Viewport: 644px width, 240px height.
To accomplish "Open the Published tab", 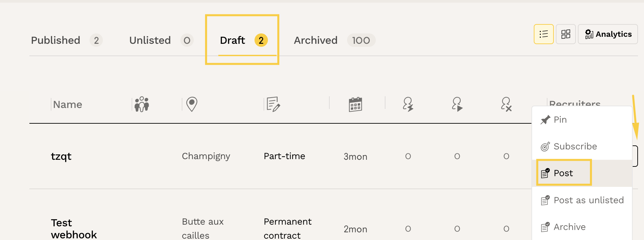I will click(56, 40).
